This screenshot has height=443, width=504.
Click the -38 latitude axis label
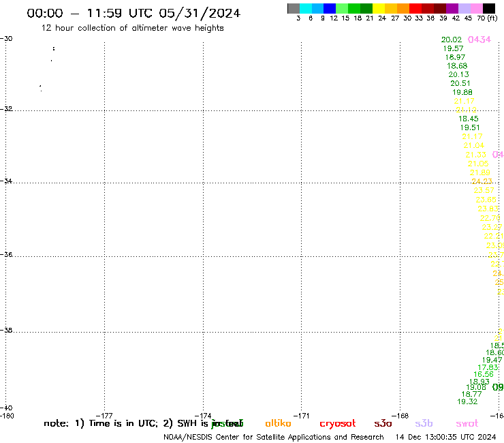click(6, 331)
